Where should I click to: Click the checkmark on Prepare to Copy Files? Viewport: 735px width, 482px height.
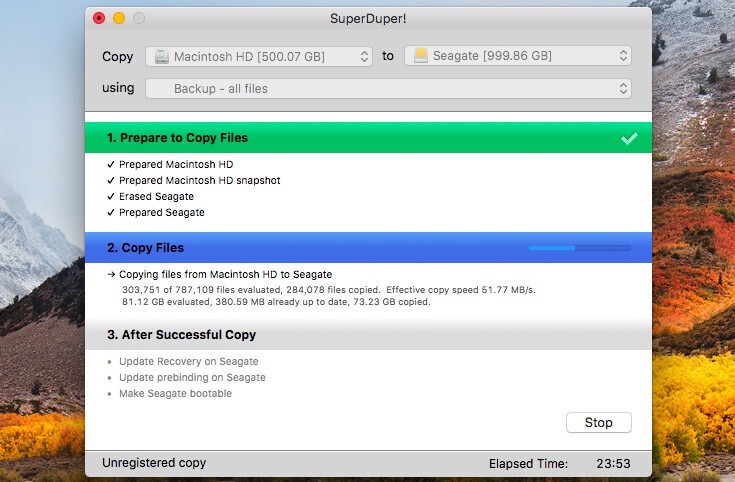[629, 138]
